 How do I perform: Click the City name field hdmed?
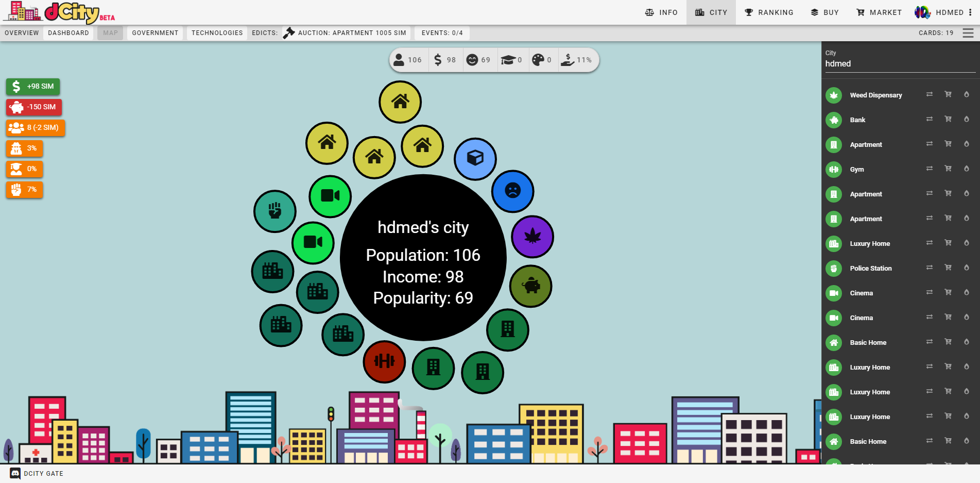click(900, 64)
